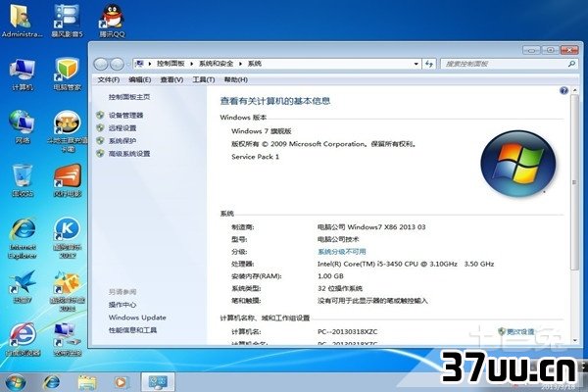The image size is (588, 392).
Task: Open 设备管理器 (Device Manager) link
Action: pyautogui.click(x=126, y=116)
